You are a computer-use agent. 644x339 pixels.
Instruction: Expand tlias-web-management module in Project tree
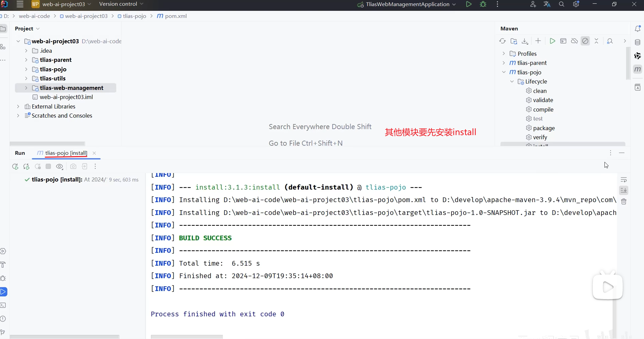pos(26,88)
